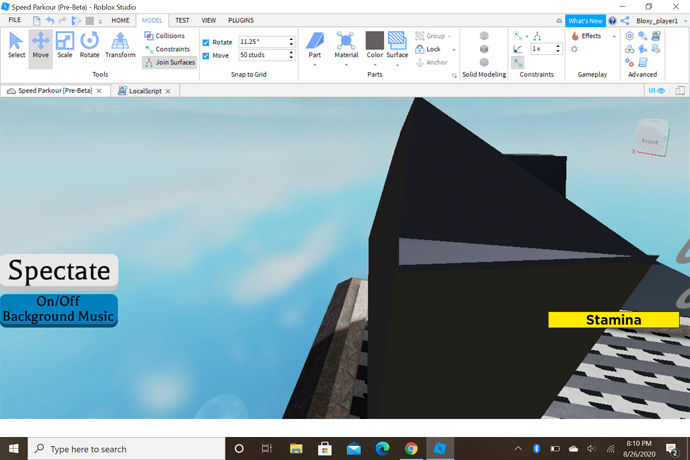Close the Speed Parkour tab
Screen dimensions: 690x460
(99, 91)
